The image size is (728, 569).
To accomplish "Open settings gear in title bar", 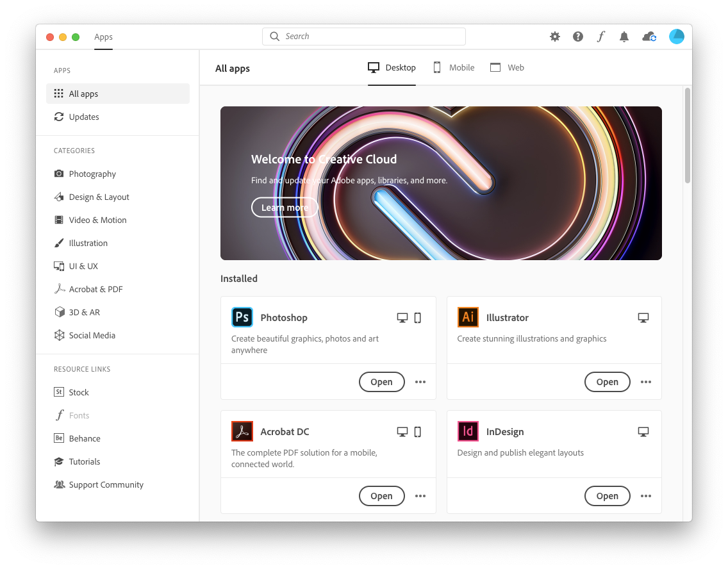I will (x=555, y=37).
